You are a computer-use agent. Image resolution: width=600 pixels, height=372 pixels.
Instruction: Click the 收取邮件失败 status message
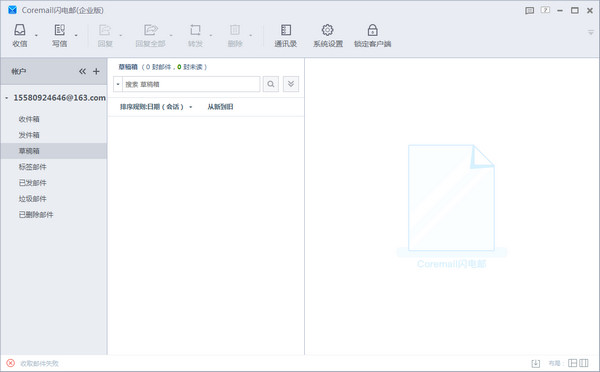click(x=39, y=363)
